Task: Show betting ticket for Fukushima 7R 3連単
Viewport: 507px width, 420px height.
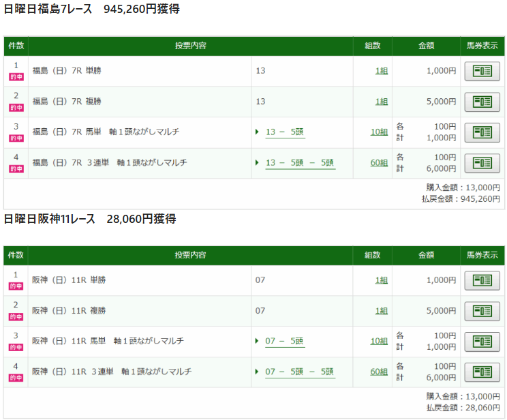Action: 482,163
